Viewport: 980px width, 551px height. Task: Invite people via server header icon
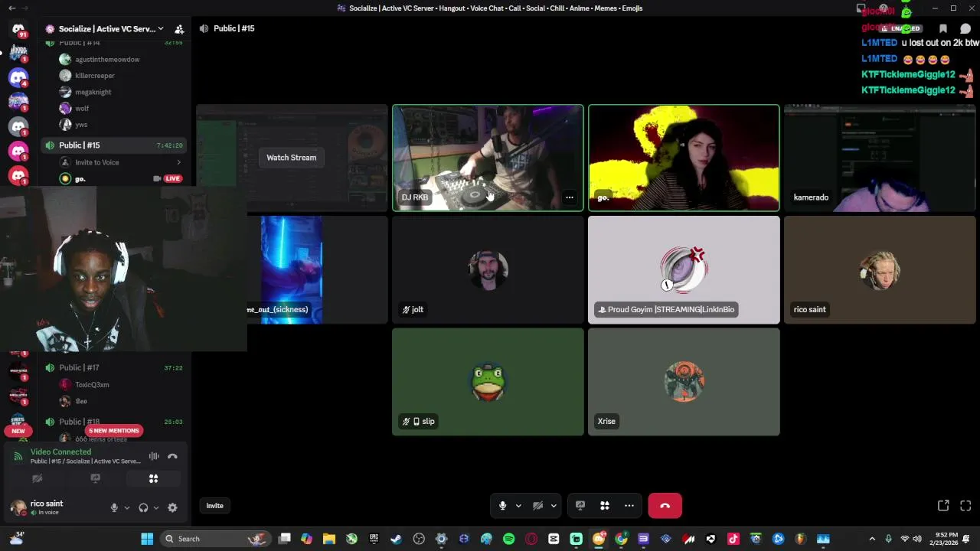[x=179, y=29]
